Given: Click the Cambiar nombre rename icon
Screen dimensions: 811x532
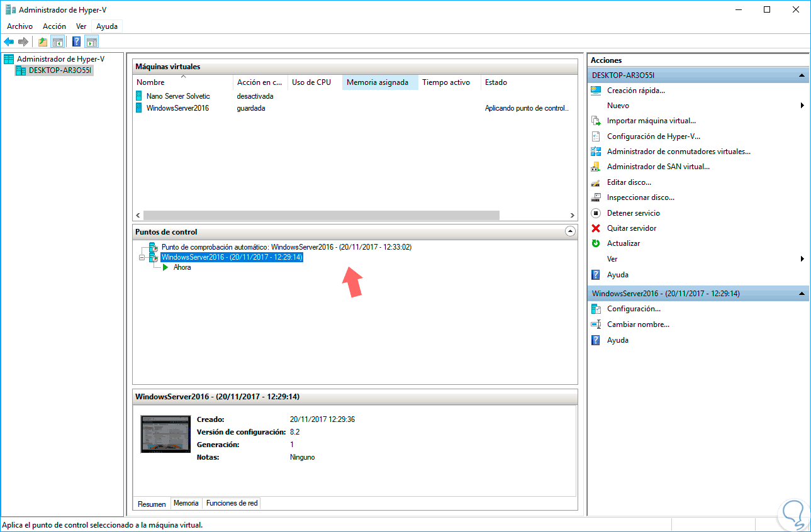Looking at the screenshot, I should [596, 324].
